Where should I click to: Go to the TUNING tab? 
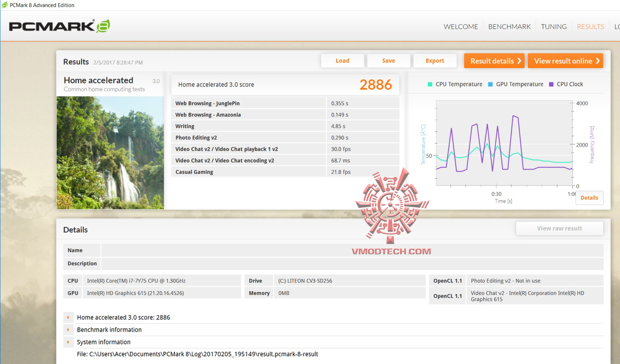(x=554, y=26)
